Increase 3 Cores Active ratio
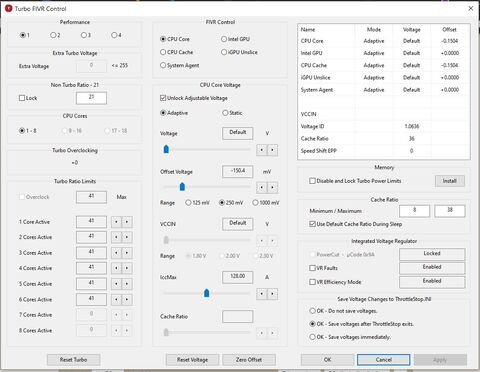The width and height of the screenshot is (480, 372). [127, 253]
